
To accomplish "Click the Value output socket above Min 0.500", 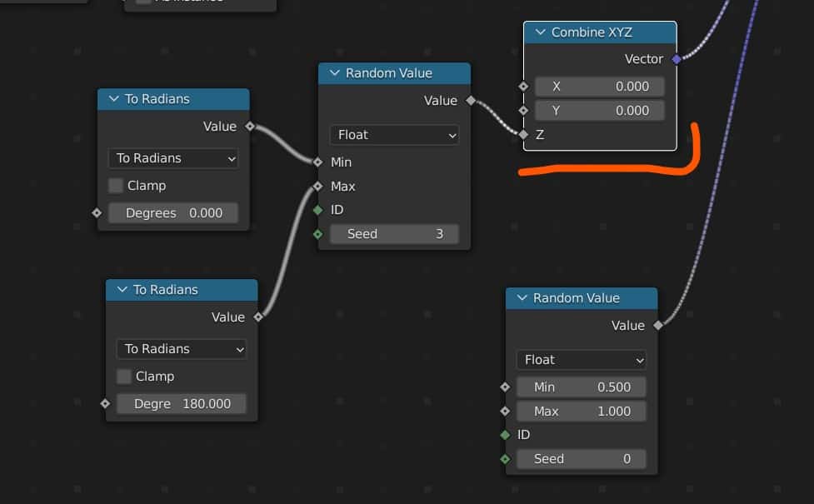I will pyautogui.click(x=658, y=326).
